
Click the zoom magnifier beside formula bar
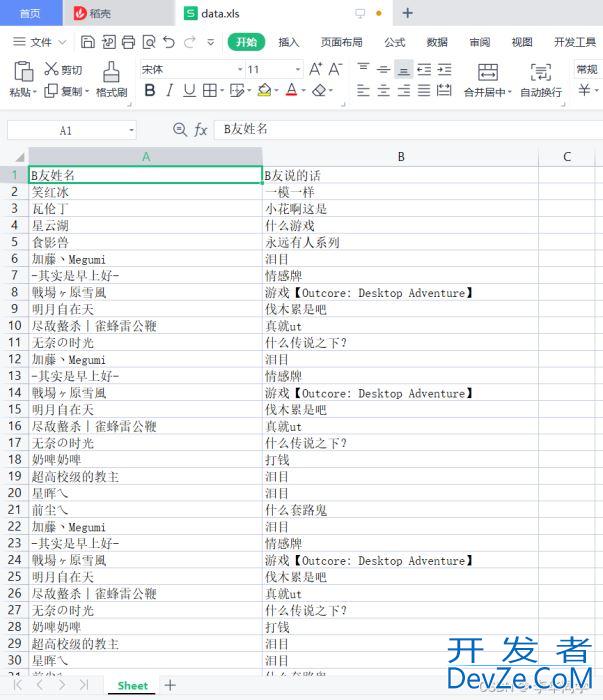click(x=179, y=130)
